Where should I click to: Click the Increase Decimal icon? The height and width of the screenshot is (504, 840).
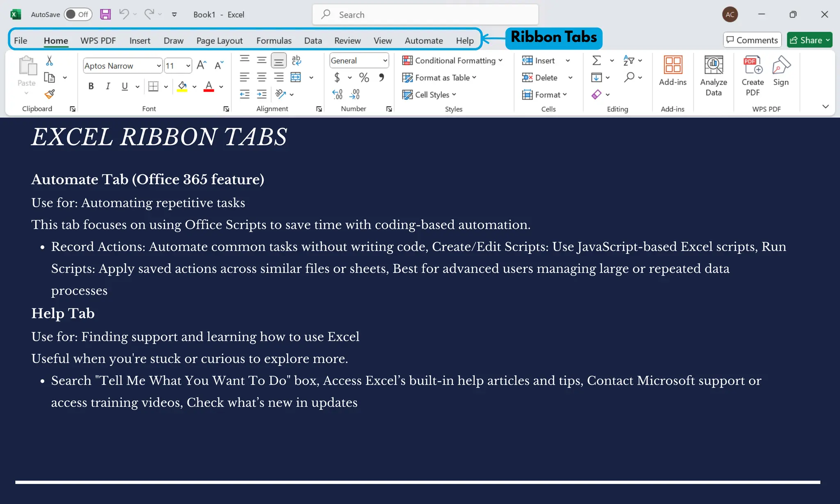[x=337, y=94]
